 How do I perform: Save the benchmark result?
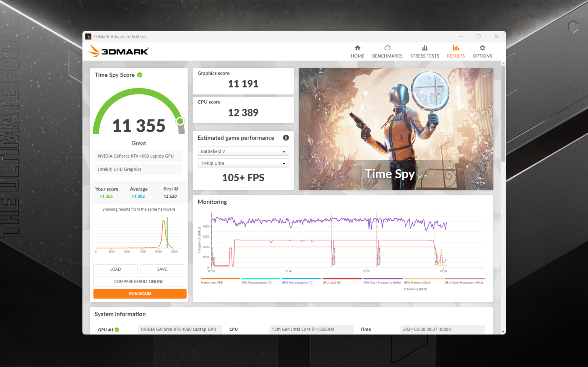click(x=162, y=269)
